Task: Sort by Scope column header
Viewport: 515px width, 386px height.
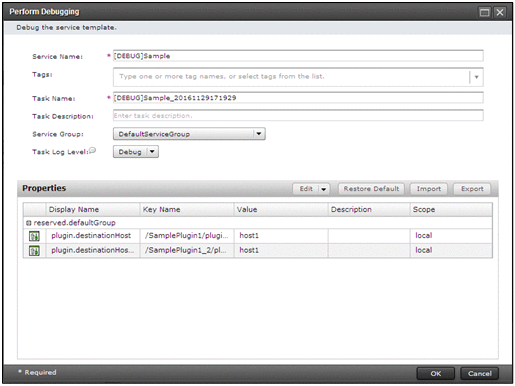Action: point(451,209)
